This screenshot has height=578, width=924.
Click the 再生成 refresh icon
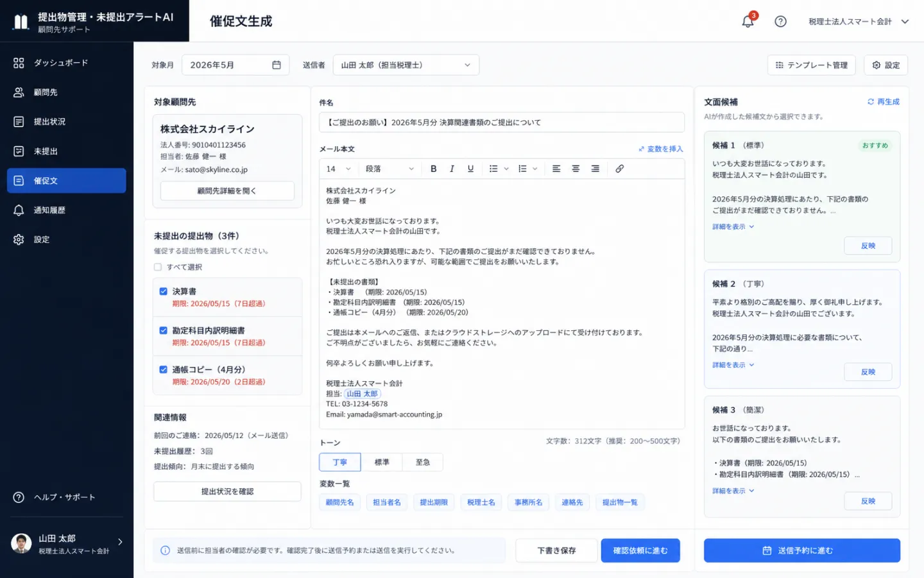(871, 102)
